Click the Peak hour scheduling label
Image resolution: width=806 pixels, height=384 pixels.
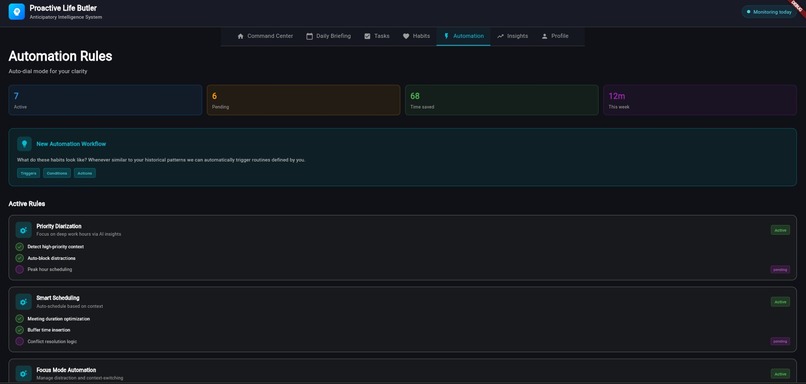tap(50, 269)
